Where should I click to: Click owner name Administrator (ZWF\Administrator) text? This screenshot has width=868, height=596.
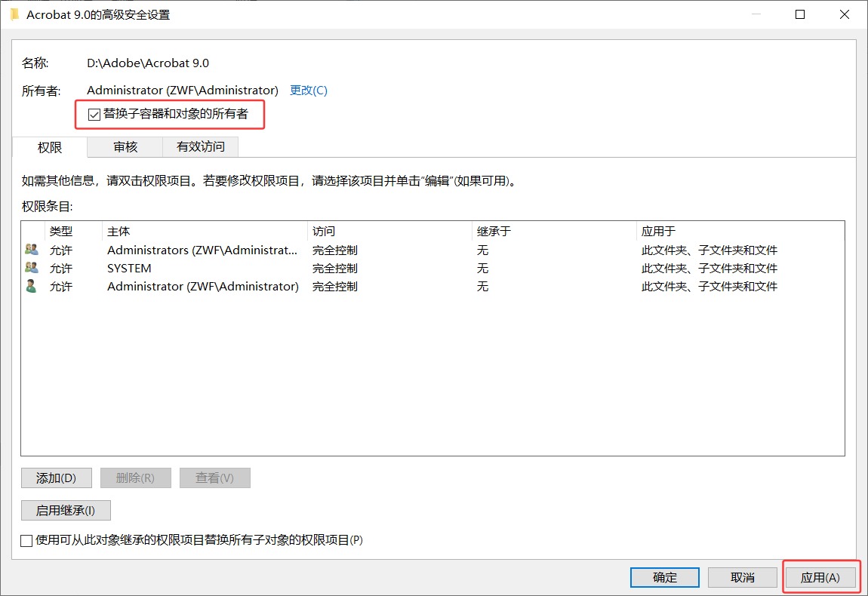point(183,91)
